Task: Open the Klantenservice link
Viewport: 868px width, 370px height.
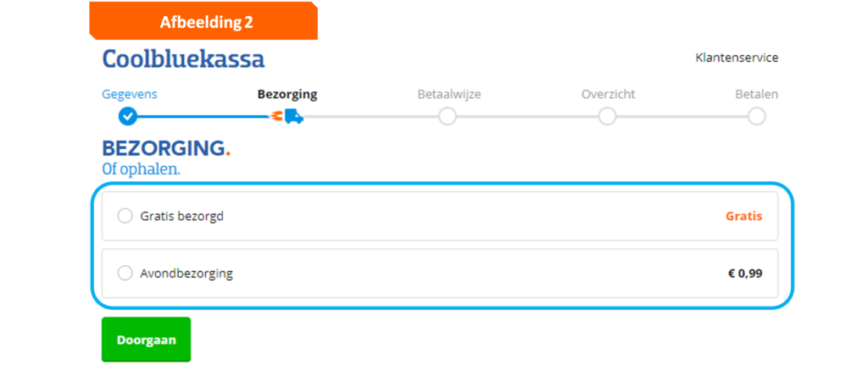Action: [x=737, y=58]
